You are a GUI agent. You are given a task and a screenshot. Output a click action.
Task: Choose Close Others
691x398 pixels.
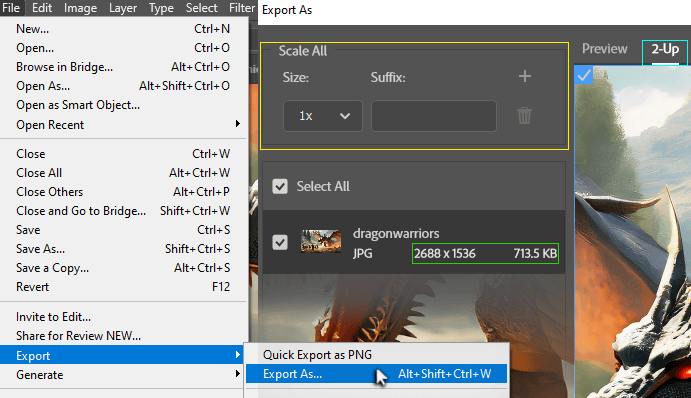click(x=123, y=192)
